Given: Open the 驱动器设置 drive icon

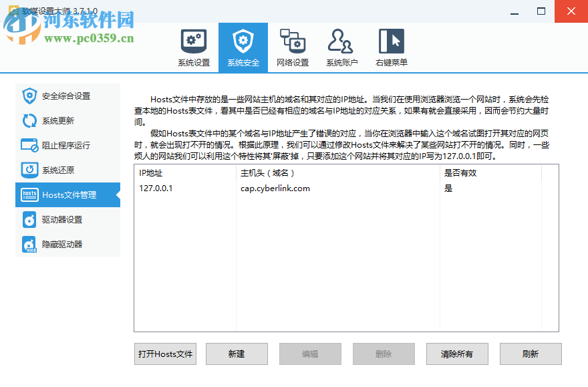Looking at the screenshot, I should (29, 219).
